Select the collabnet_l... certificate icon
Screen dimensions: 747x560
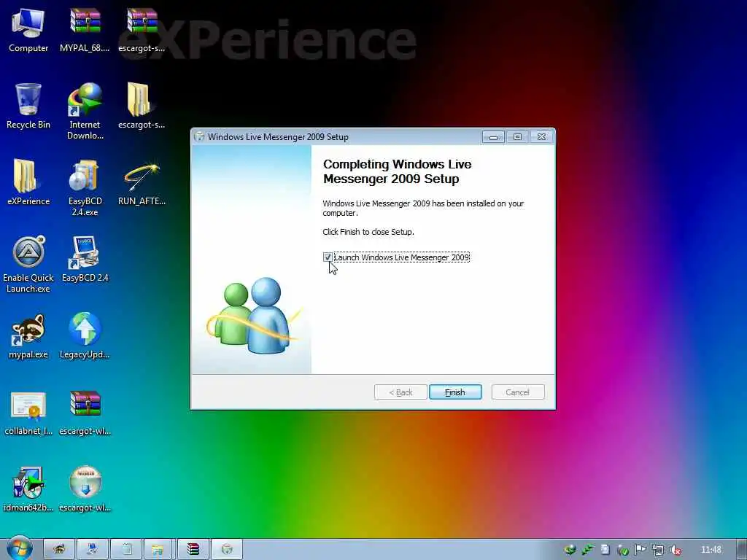tap(28, 413)
